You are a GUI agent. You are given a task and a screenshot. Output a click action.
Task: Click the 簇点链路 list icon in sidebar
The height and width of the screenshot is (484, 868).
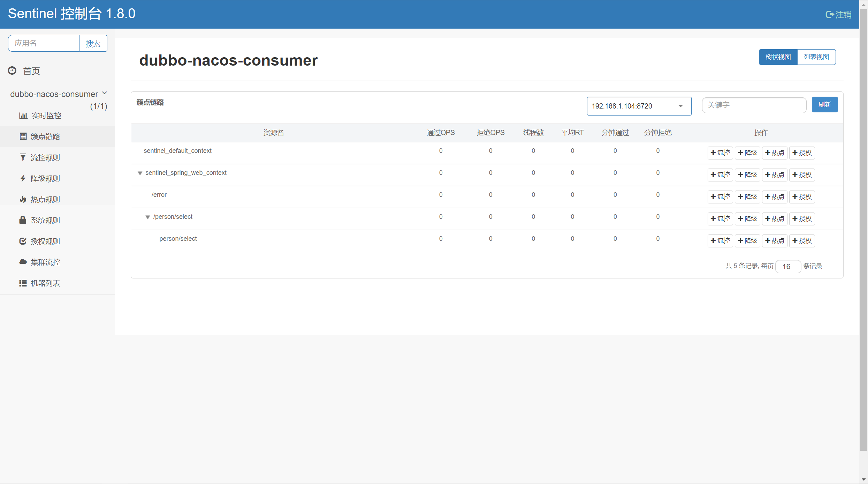click(23, 136)
